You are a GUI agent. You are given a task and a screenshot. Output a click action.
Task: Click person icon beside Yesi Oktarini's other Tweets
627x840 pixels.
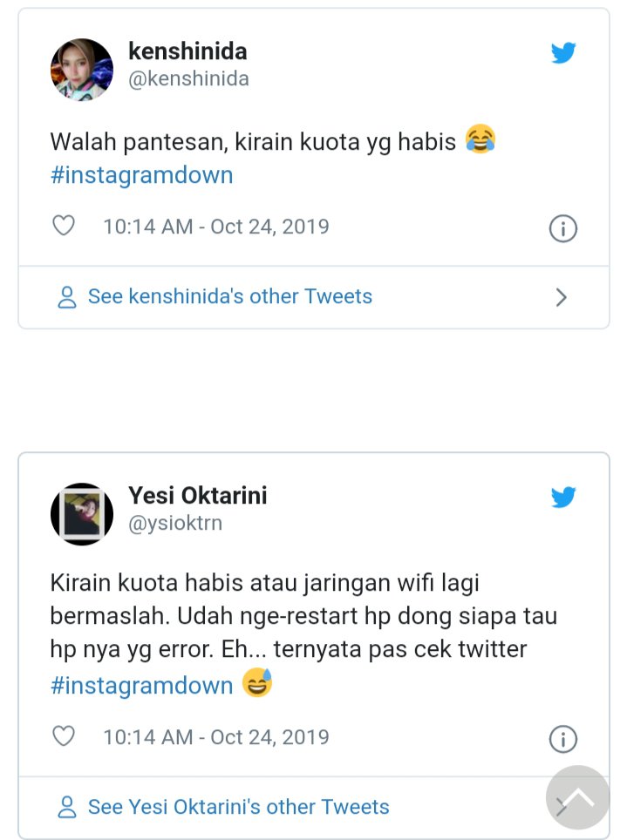[x=67, y=808]
